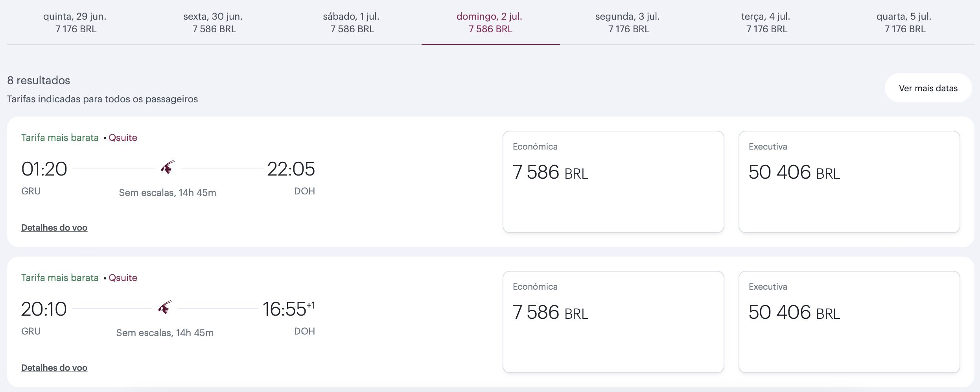
Task: Click the Qatar Airways logo on the 01:20 flight
Action: (168, 168)
